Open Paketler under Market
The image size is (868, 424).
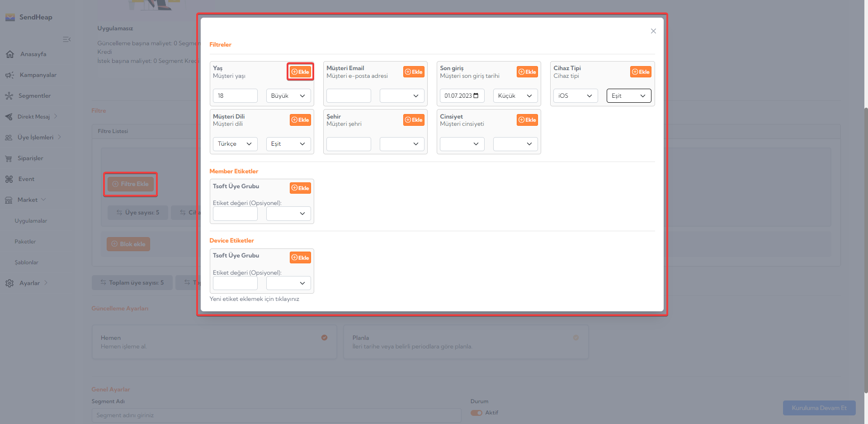[25, 242]
